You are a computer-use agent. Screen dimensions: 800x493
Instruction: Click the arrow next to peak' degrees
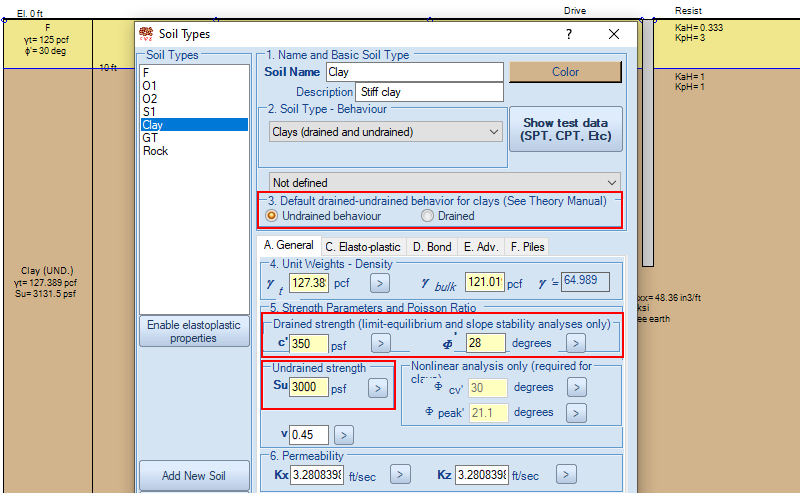point(577,413)
